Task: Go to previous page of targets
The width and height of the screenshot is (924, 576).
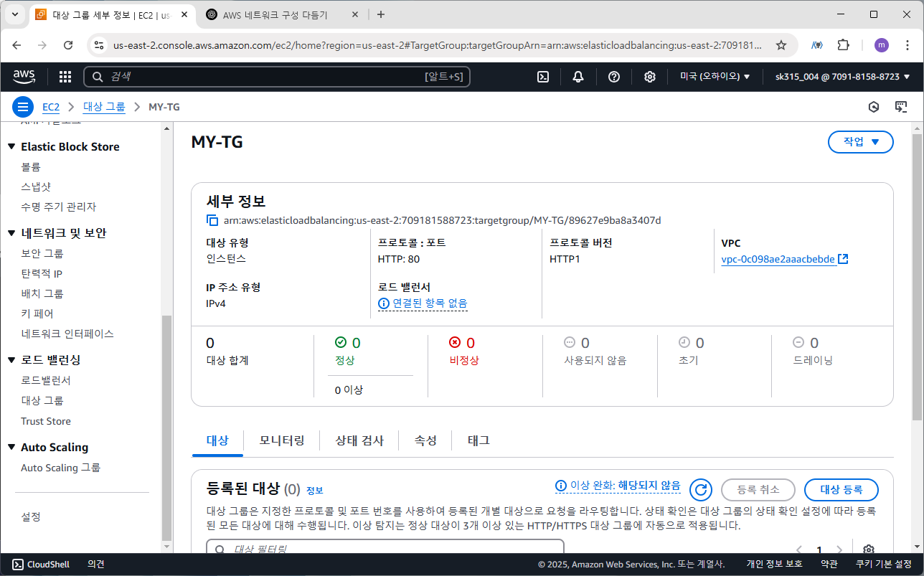Action: click(x=799, y=549)
